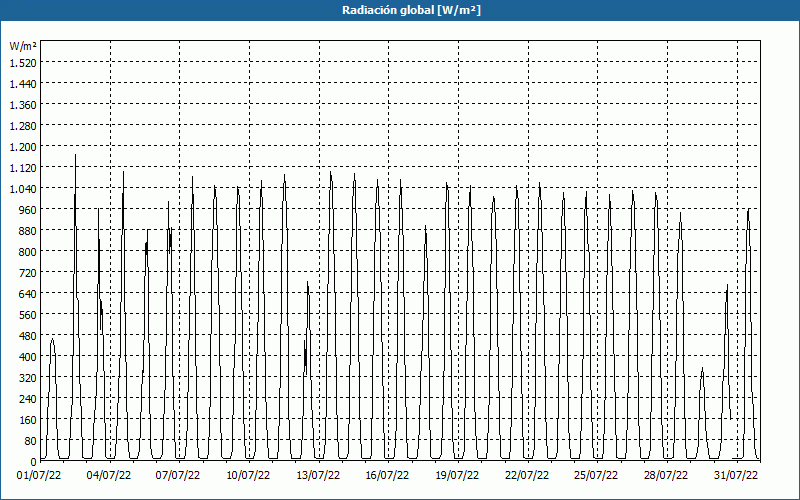Image resolution: width=800 pixels, height=500 pixels.
Task: Select the 400 y-axis value
Action: click(x=28, y=357)
